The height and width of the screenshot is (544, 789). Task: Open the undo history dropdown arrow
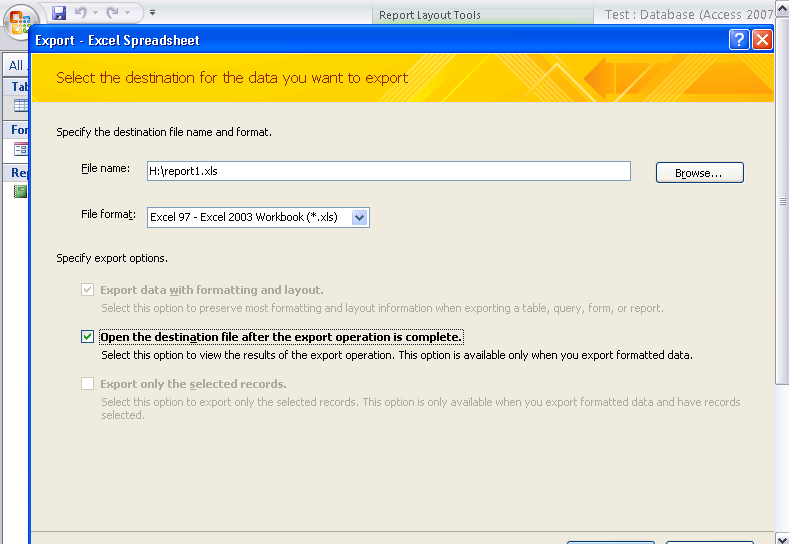click(x=96, y=13)
